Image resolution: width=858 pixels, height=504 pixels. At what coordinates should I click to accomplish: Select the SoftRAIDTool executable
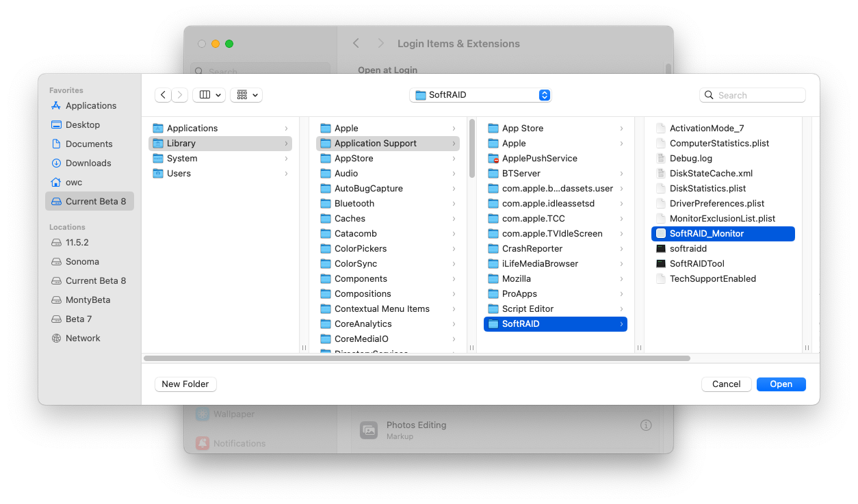tap(697, 263)
